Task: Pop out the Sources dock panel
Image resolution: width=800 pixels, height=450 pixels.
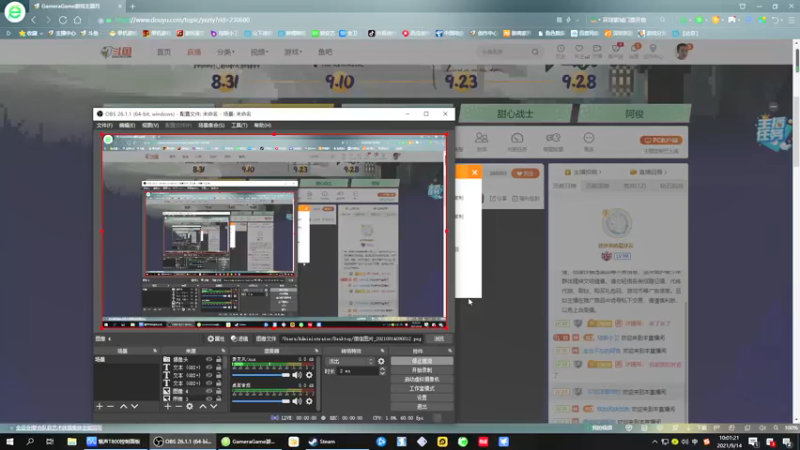Action: (223, 351)
